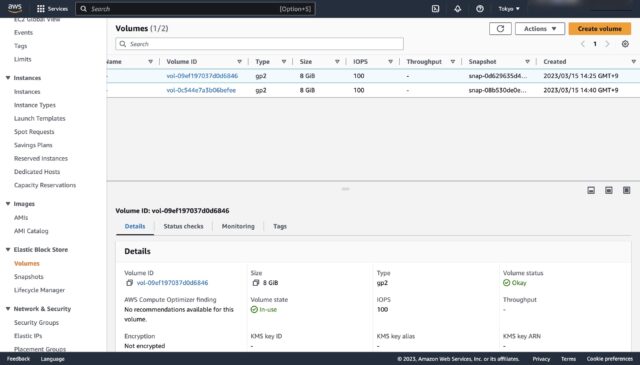The height and width of the screenshot is (365, 640).
Task: Open table preferences gear icon
Action: click(625, 44)
